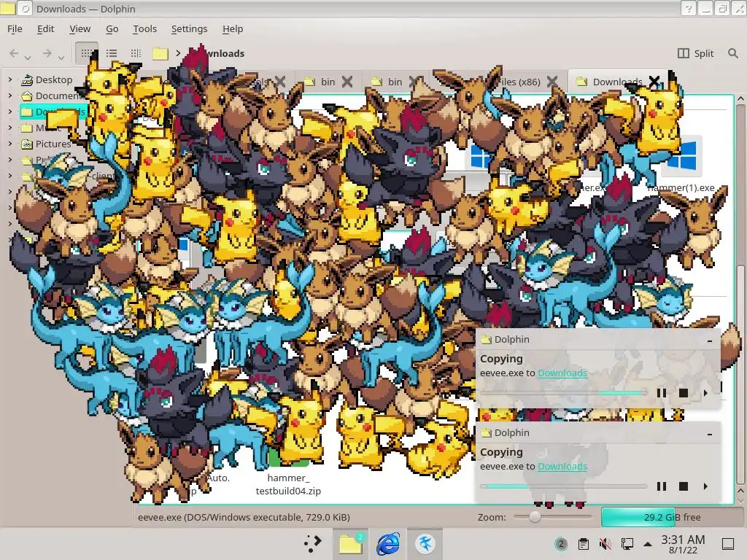Image resolution: width=747 pixels, height=560 pixels.
Task: Select Pictures in the folders panel
Action: coord(46,144)
